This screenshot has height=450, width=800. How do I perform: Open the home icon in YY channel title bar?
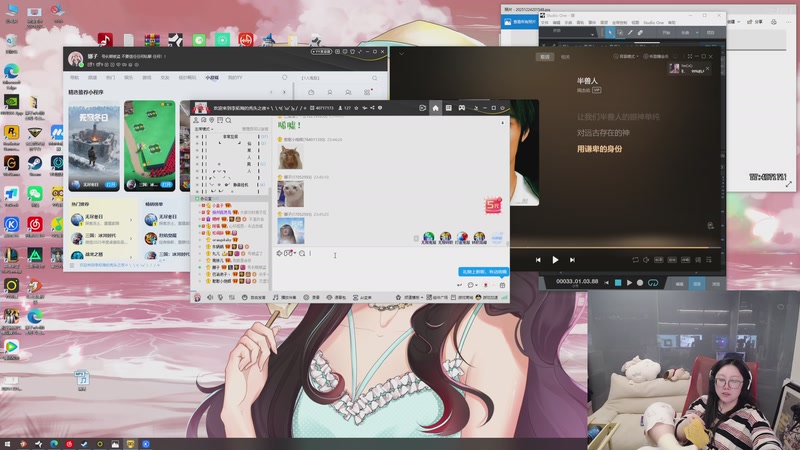pos(435,108)
